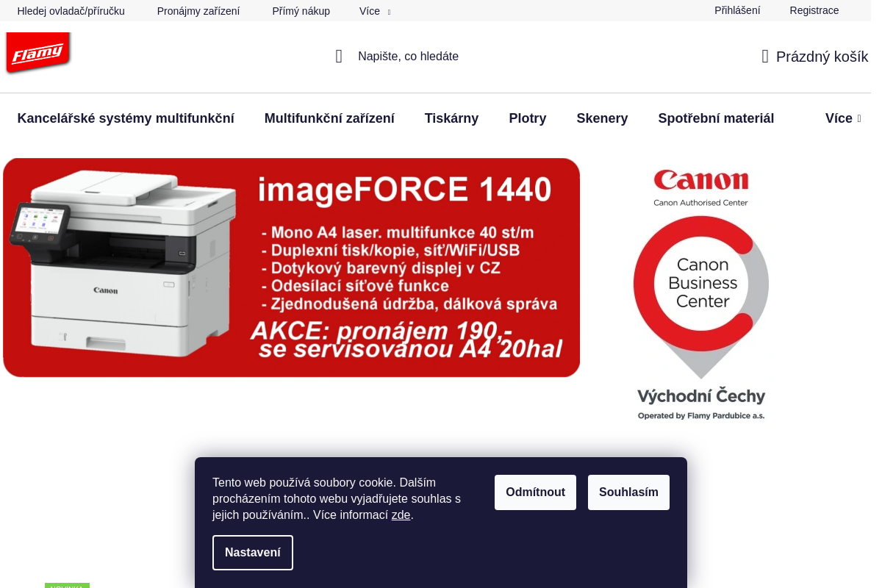Open the imageFORCE 1440 banner
882x588 pixels.
(292, 268)
